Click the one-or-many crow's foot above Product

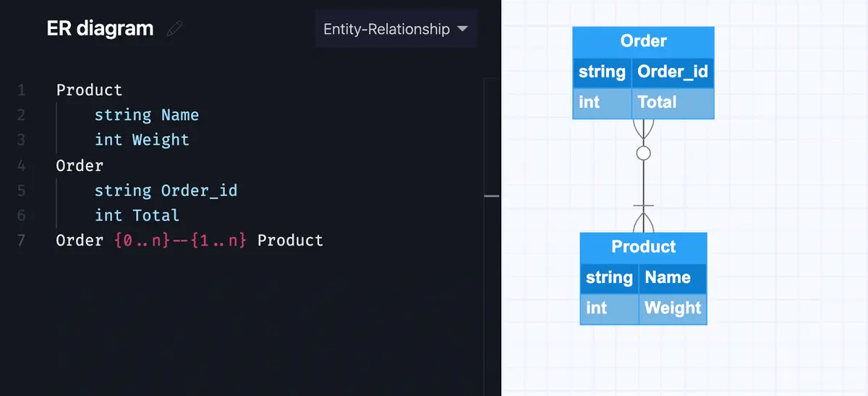point(643,218)
